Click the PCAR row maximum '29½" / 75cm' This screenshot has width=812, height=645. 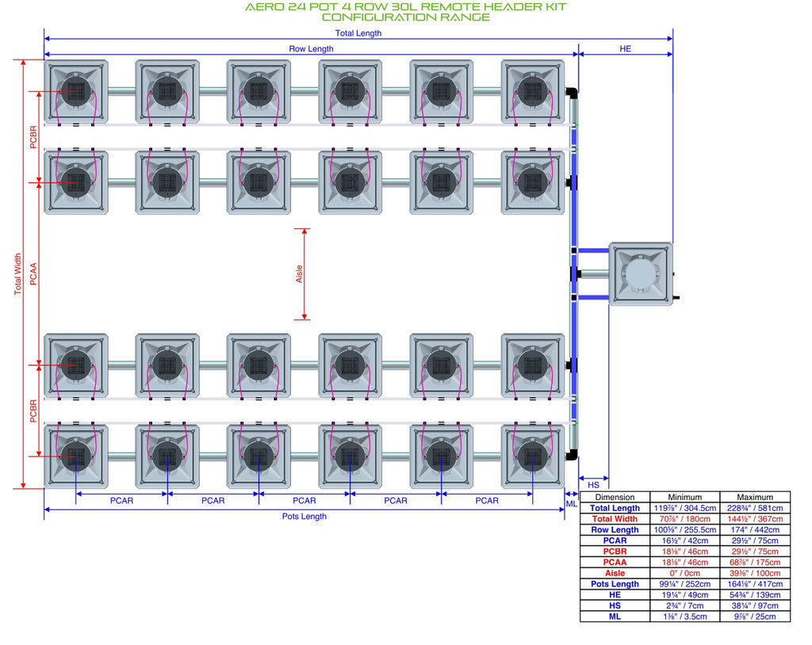(755, 540)
